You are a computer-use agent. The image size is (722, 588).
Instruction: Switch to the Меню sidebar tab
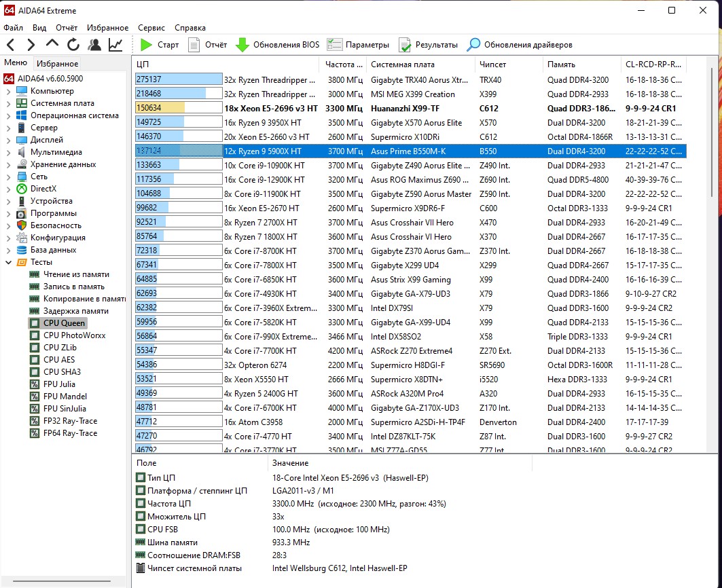coord(16,62)
